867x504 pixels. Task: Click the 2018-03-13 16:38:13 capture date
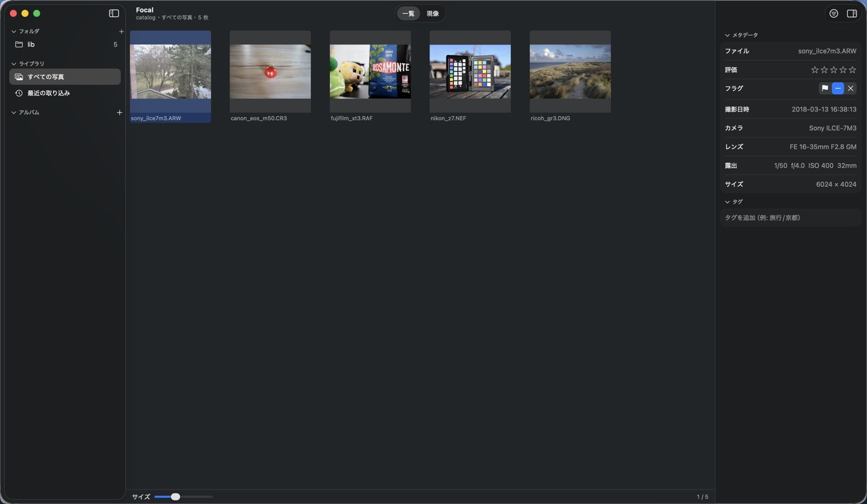[x=824, y=109]
